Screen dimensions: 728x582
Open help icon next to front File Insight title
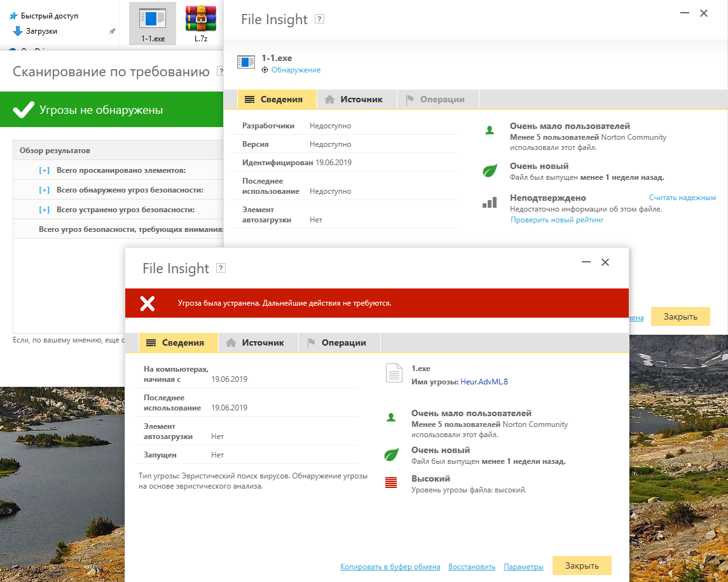(221, 267)
